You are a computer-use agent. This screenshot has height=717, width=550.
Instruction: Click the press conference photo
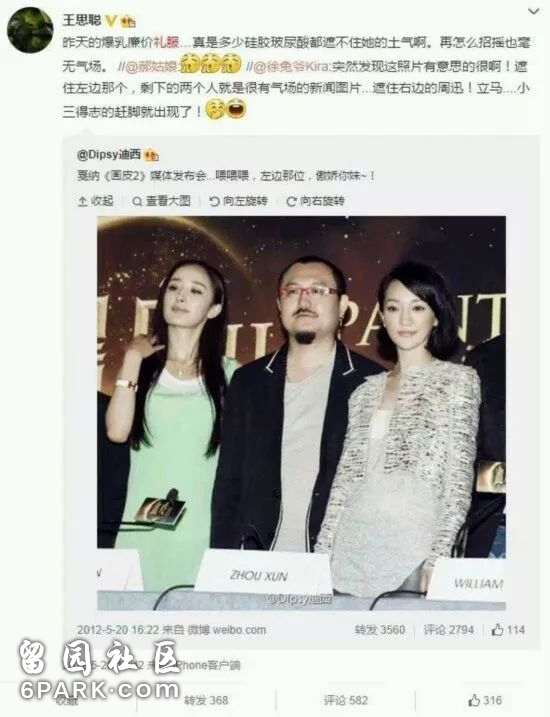[301, 413]
